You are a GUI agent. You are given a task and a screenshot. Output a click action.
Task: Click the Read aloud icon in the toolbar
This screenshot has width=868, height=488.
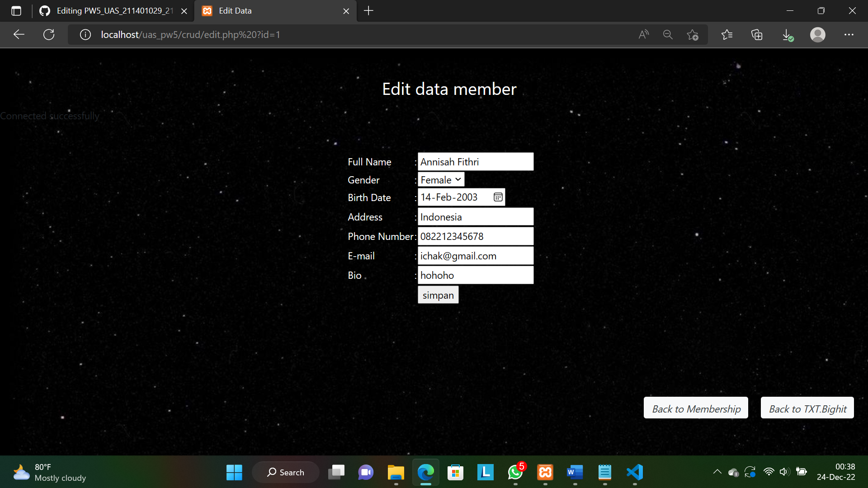click(644, 34)
